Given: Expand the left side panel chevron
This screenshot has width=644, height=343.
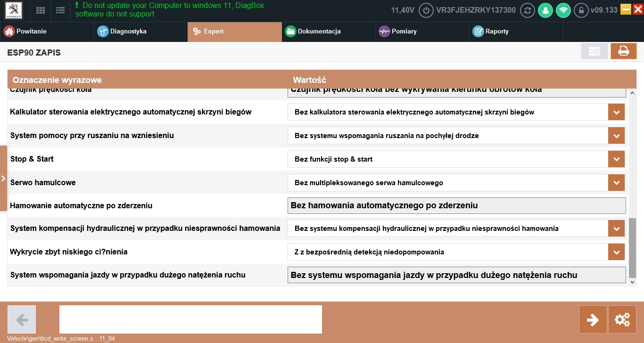Looking at the screenshot, I should point(3,179).
